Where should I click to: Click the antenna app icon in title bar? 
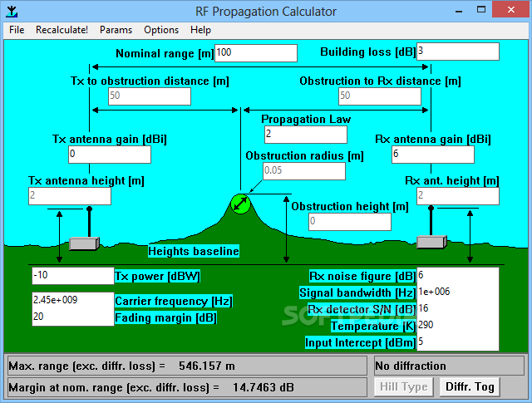click(12, 11)
